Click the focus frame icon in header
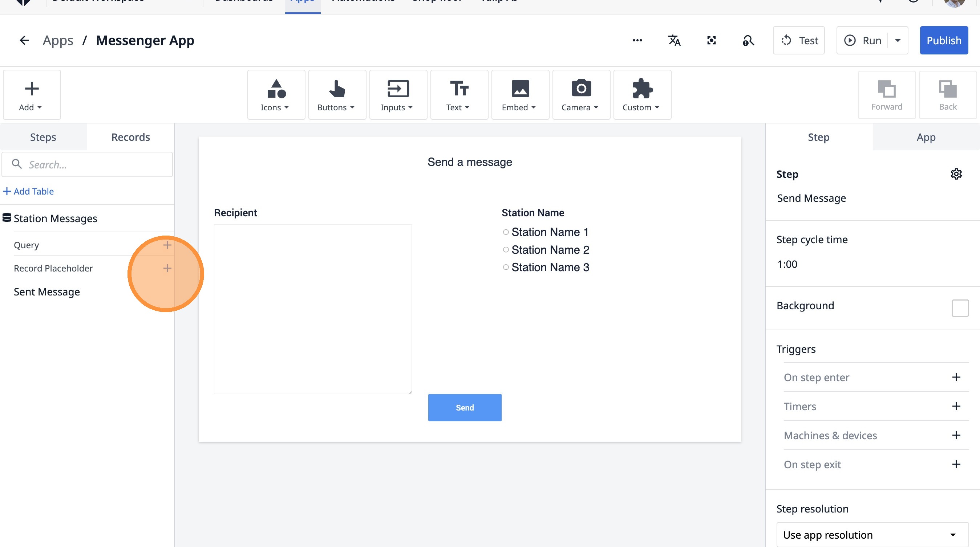Screen dimensions: 980x547 tap(712, 40)
